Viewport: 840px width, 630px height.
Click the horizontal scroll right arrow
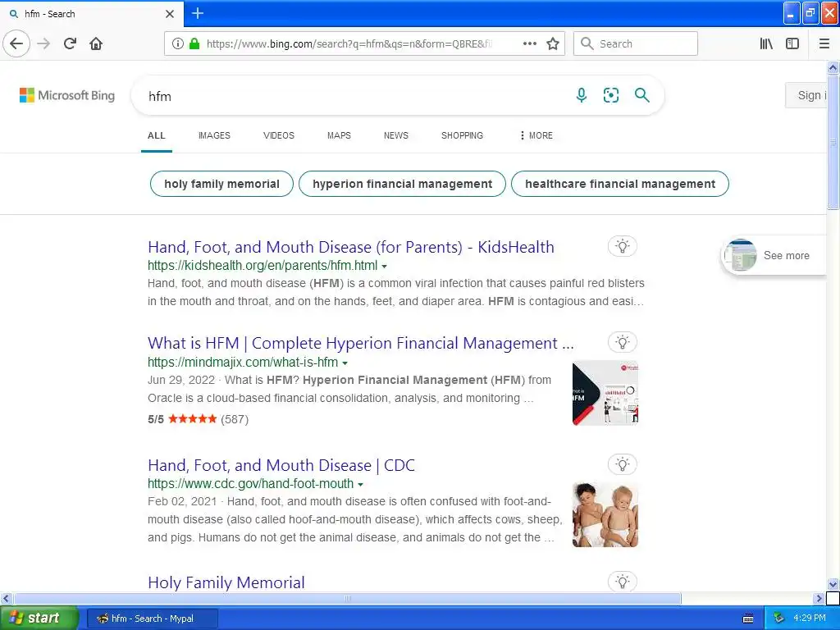click(x=819, y=598)
